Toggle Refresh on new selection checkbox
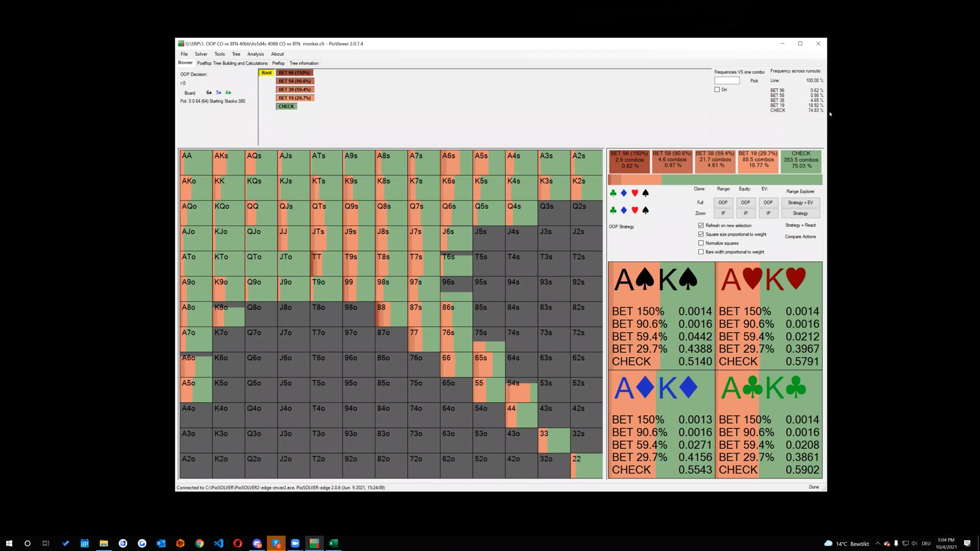The height and width of the screenshot is (551, 980). [x=701, y=226]
